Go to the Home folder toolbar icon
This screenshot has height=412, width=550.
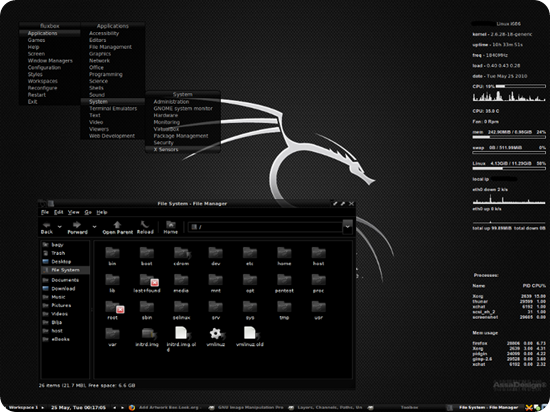click(170, 224)
